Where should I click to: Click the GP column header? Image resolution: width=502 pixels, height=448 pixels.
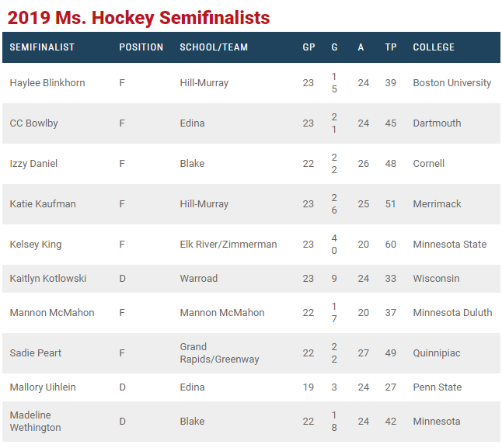pos(309,47)
